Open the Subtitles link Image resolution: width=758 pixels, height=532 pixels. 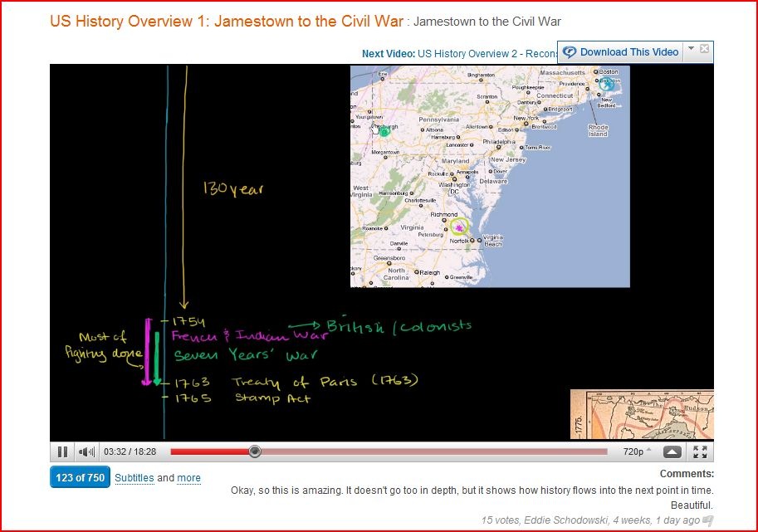click(x=134, y=478)
